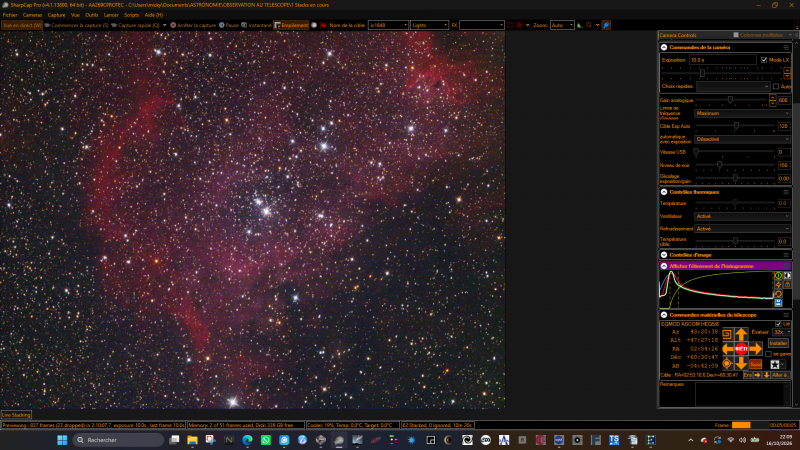Click the star bookmark icon in telescope panel
This screenshot has height=450, width=800.
[774, 364]
